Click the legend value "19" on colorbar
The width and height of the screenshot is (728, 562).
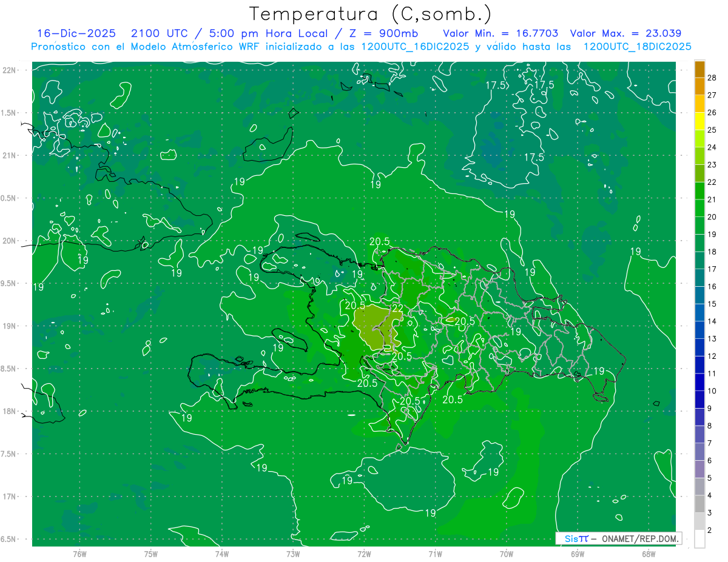(712, 234)
